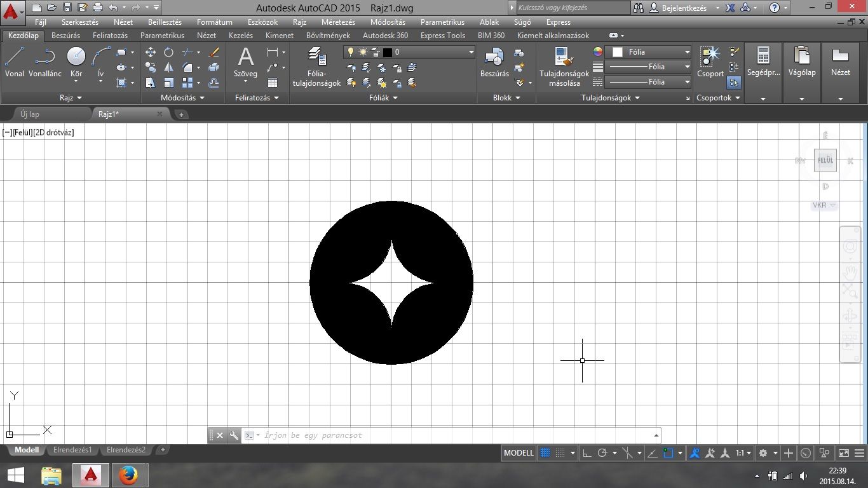Image resolution: width=868 pixels, height=488 pixels.
Task: Select the Szöveg text tool
Action: tap(245, 64)
